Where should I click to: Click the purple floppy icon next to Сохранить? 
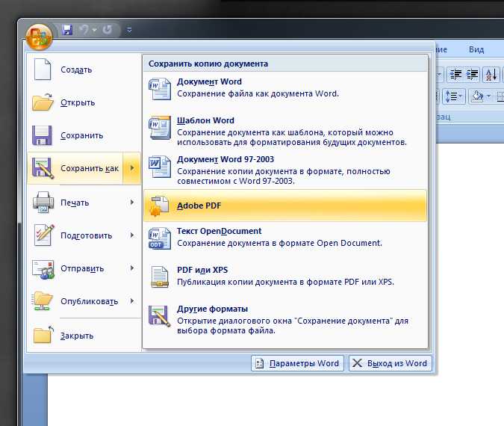(42, 135)
